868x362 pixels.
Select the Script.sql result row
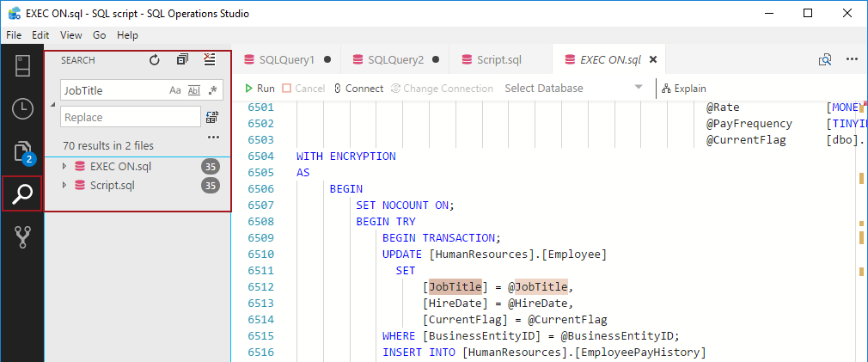coord(138,186)
